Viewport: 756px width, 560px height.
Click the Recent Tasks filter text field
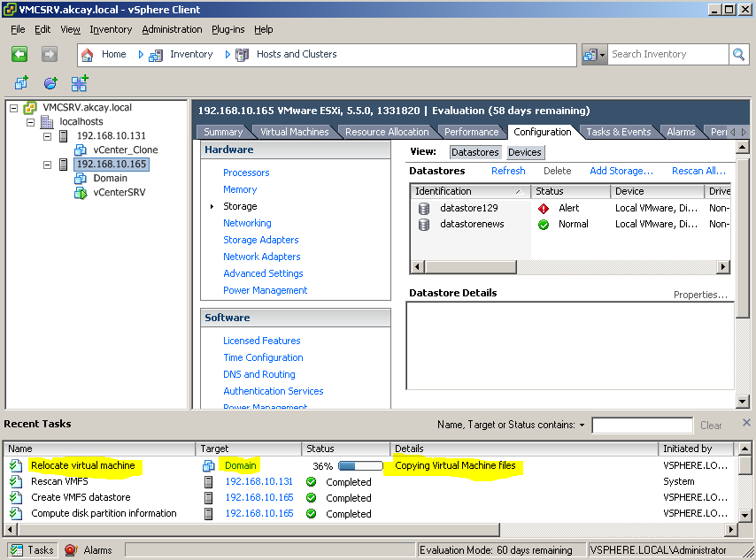point(642,425)
